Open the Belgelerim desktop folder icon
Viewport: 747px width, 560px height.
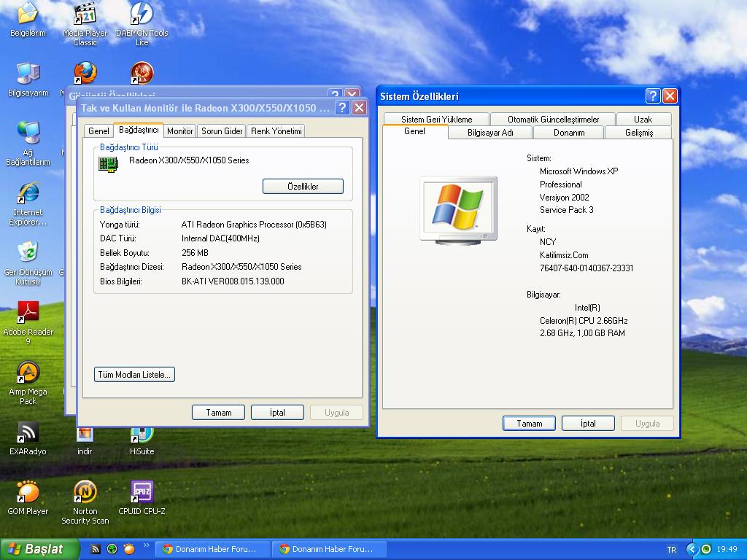point(28,19)
